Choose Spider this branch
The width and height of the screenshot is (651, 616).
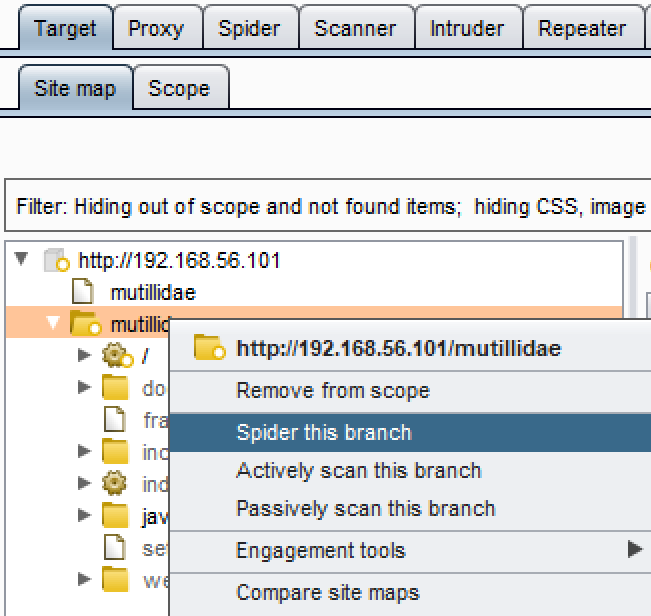click(x=411, y=432)
